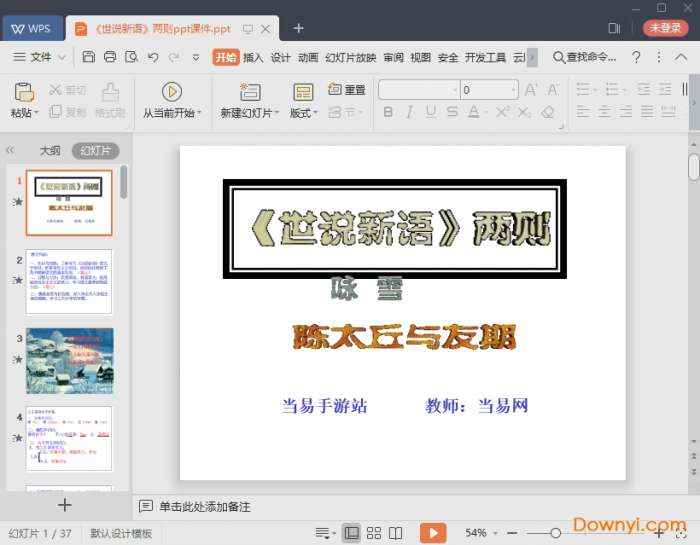Open the 插入 Insert ribbon tab
The image size is (700, 545).
(253, 57)
